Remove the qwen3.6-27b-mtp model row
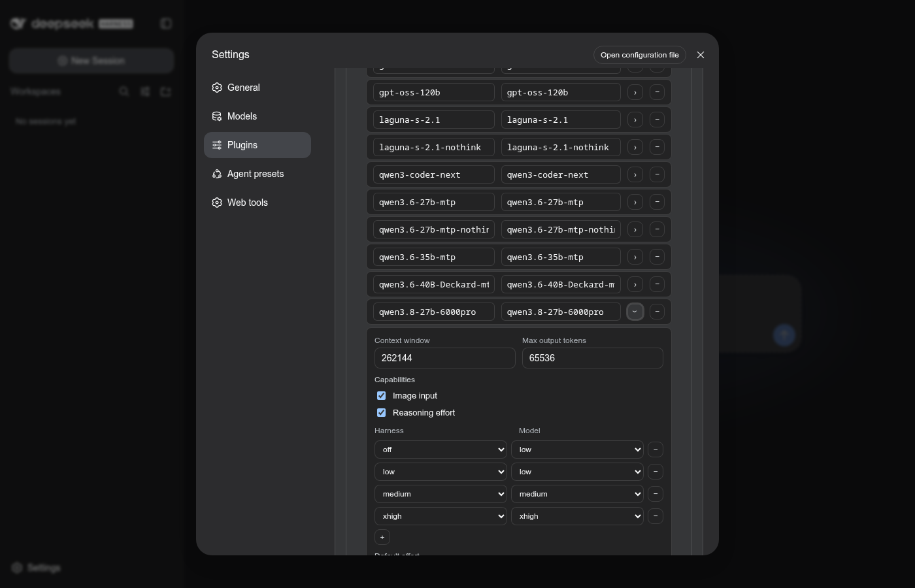Image resolution: width=915 pixels, height=588 pixels. click(657, 203)
